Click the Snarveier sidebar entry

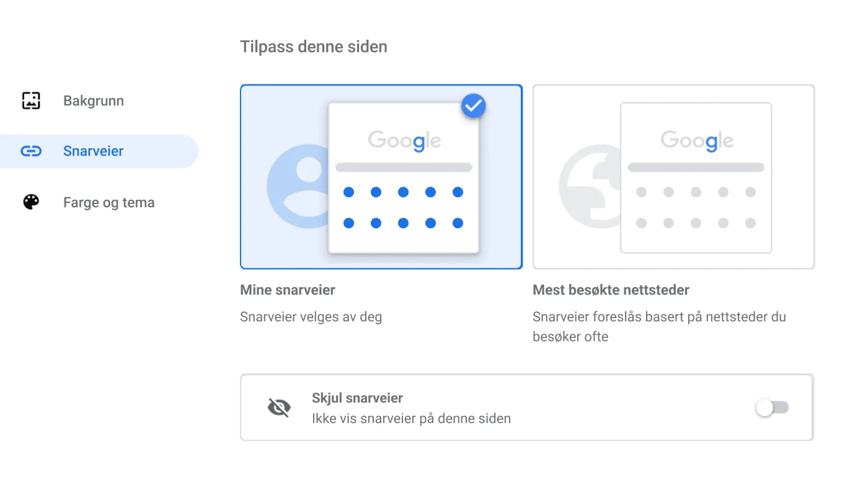(x=93, y=151)
